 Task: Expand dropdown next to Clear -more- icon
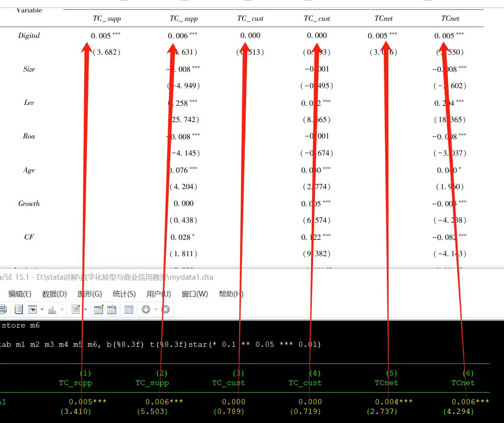tap(156, 310)
